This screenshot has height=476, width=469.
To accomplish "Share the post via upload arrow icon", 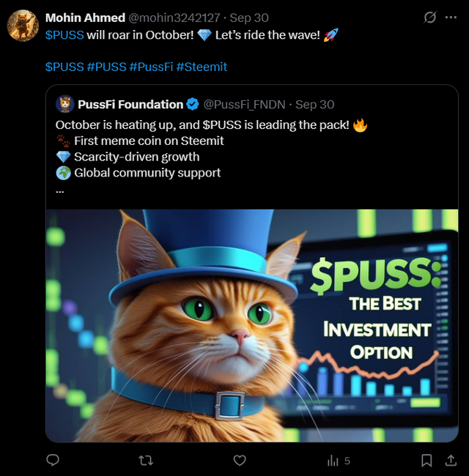I will pyautogui.click(x=451, y=460).
